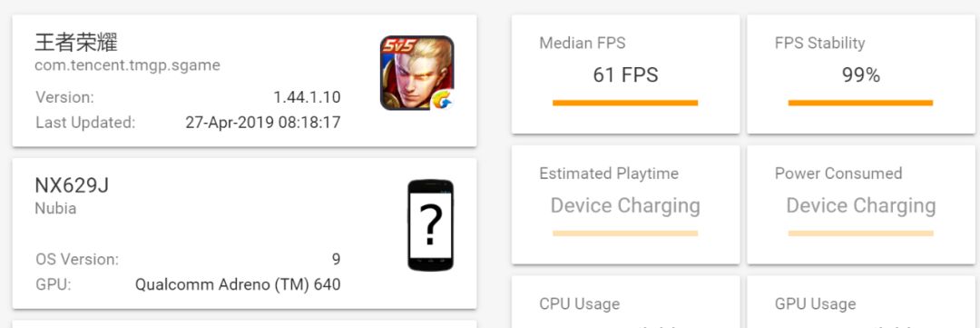Click the CPU Usage card heading

pyautogui.click(x=579, y=303)
